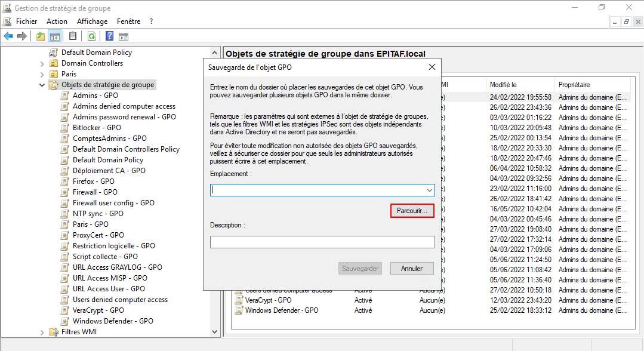
Task: Expand the Paris organizational unit
Action: (42, 74)
